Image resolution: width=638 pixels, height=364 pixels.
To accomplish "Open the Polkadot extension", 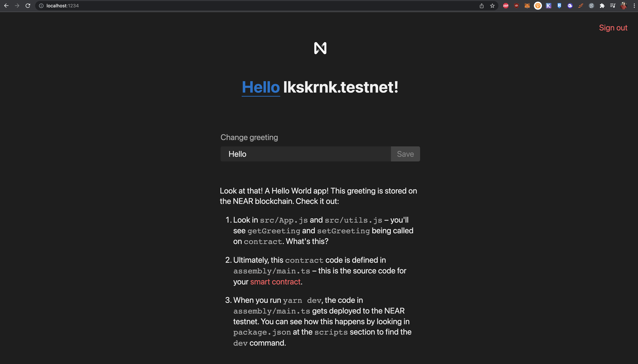I will [x=538, y=6].
